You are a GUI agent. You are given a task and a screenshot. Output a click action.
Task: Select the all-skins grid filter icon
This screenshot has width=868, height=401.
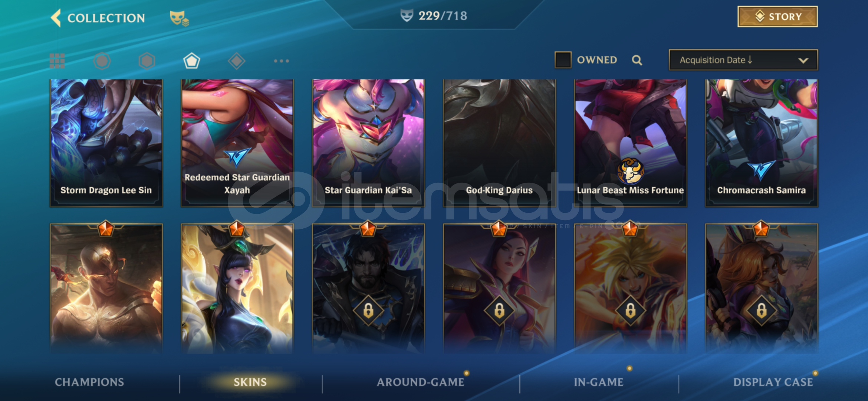click(57, 61)
